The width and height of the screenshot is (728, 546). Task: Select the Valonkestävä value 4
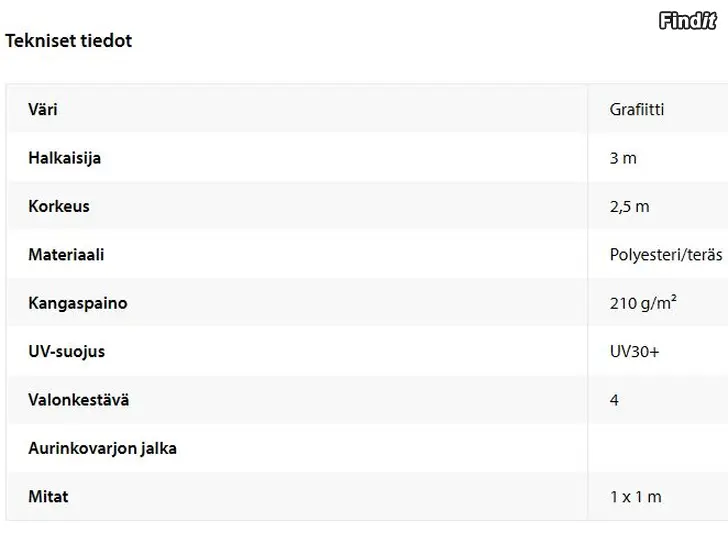[x=614, y=400]
